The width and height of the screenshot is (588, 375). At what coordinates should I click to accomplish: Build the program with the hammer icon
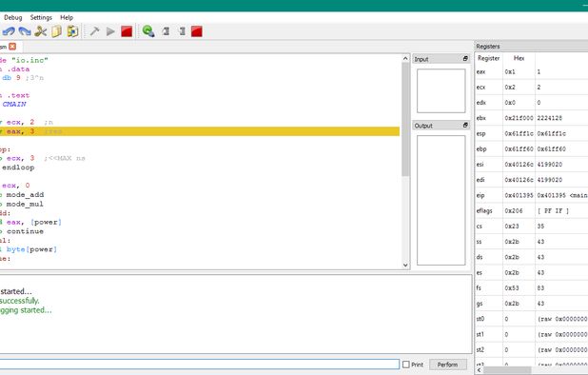point(94,31)
